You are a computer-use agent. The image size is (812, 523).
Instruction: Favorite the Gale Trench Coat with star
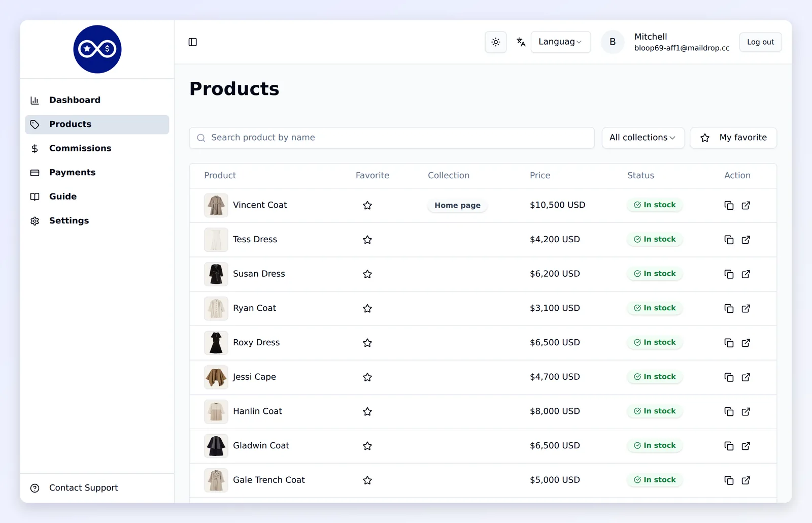coord(367,480)
